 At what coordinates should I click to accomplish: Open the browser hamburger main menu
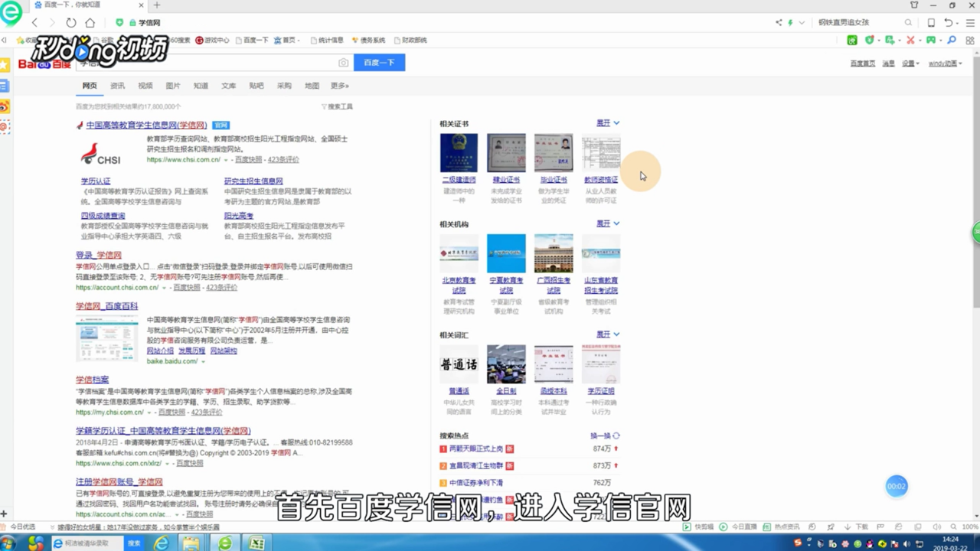tap(970, 23)
